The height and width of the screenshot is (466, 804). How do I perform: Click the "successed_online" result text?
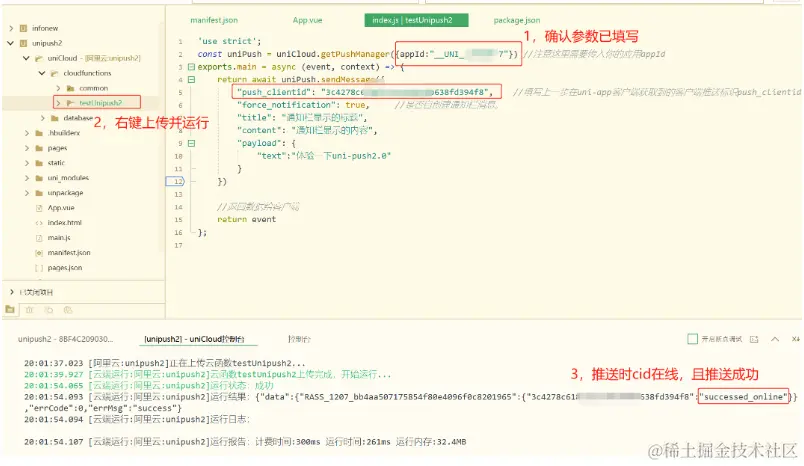point(743,397)
